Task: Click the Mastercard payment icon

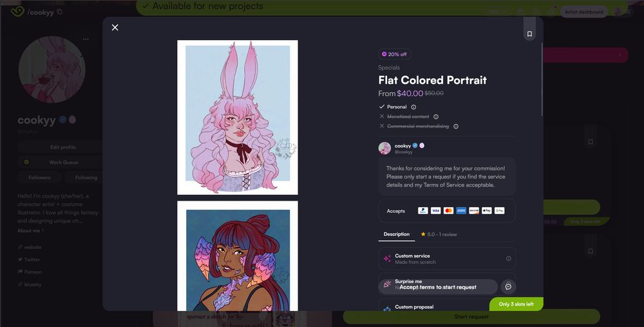Action: [448, 211]
